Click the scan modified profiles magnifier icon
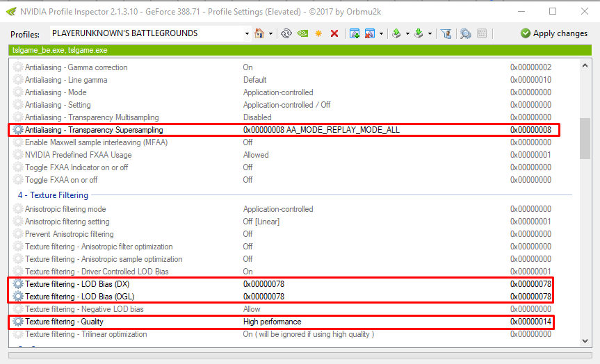 (x=465, y=33)
